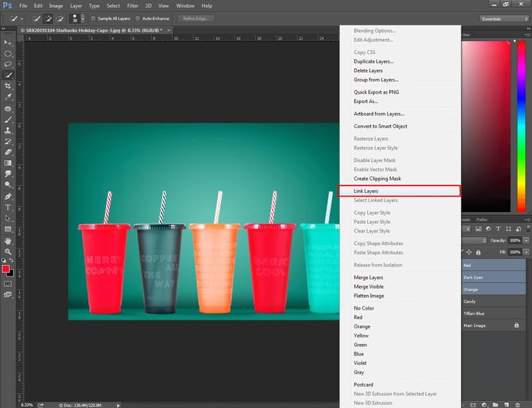This screenshot has height=408, width=532.
Task: Select the Spot Healing Brush tool
Action: [x=7, y=109]
